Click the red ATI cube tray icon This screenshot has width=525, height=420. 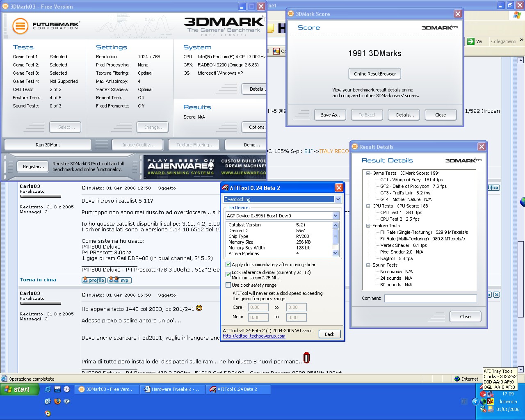click(483, 394)
